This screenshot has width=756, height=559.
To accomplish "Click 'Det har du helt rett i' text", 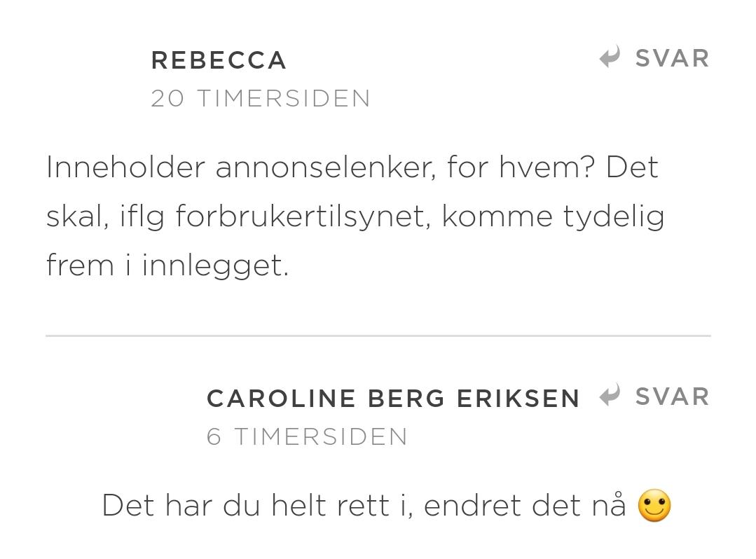I will tap(258, 506).
